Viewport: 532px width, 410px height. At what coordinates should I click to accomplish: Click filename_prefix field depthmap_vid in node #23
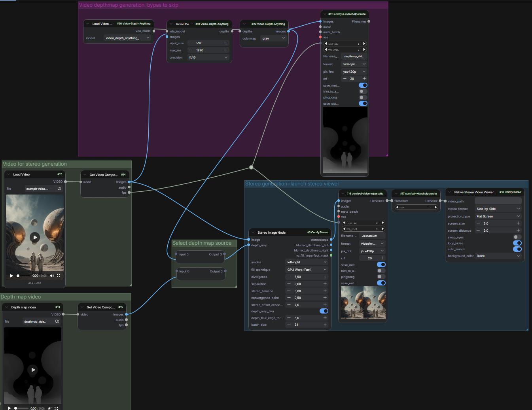click(354, 57)
